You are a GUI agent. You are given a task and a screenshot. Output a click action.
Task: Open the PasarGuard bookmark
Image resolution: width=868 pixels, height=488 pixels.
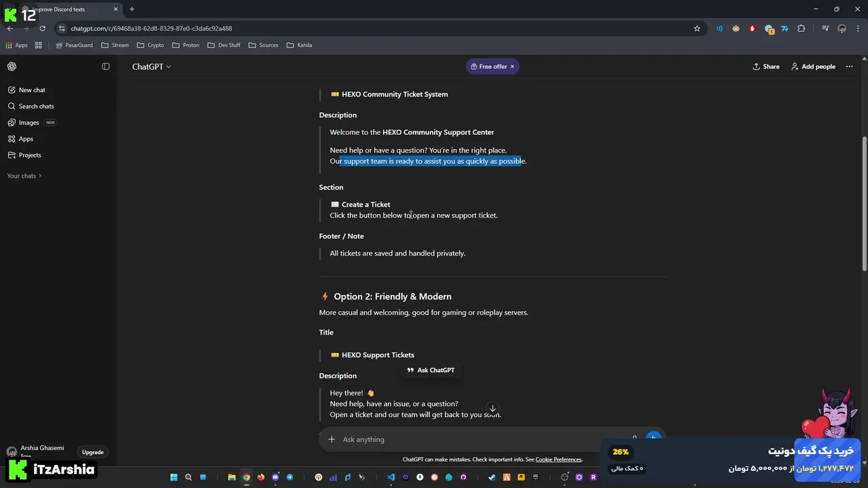[74, 45]
